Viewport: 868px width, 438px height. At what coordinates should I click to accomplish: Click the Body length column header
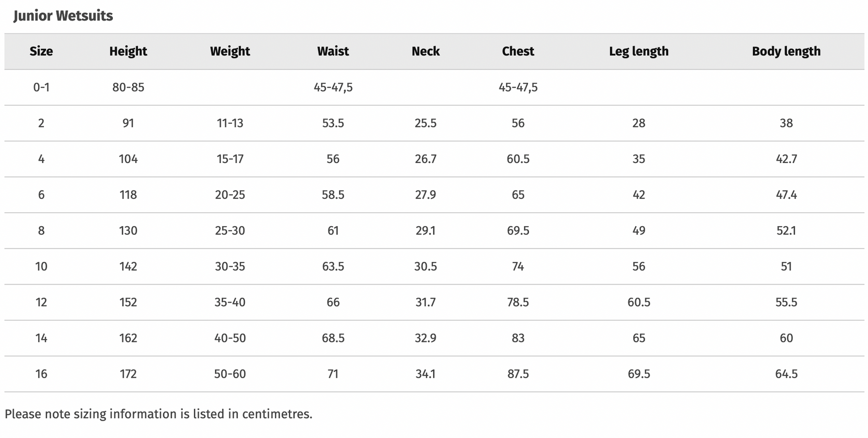tap(786, 51)
